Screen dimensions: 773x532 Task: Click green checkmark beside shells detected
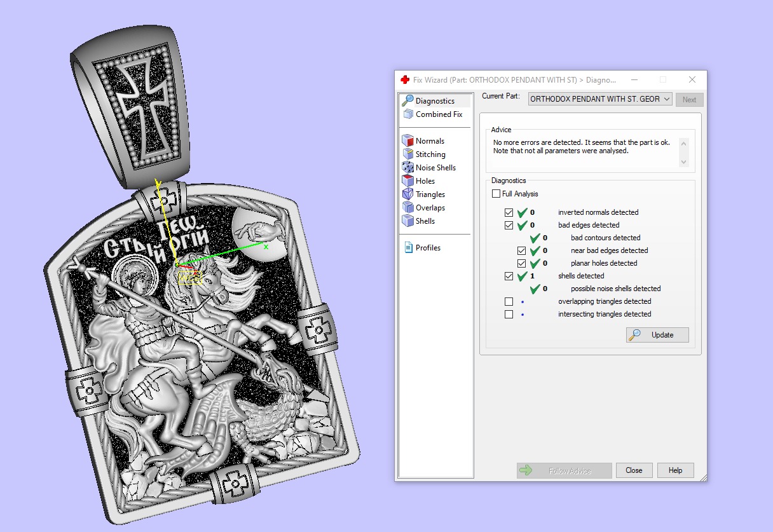click(523, 276)
